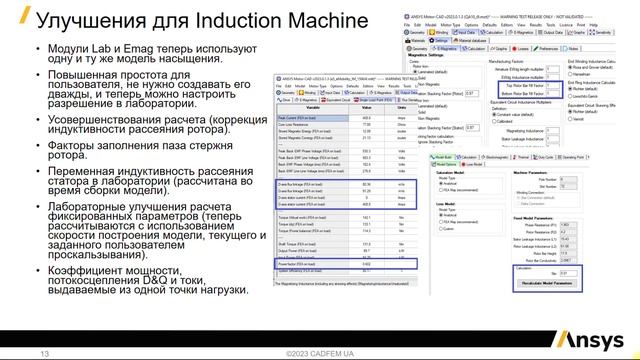Click Armature EWdg length multiplier field
Screen dimensions: 640x360
(553, 69)
